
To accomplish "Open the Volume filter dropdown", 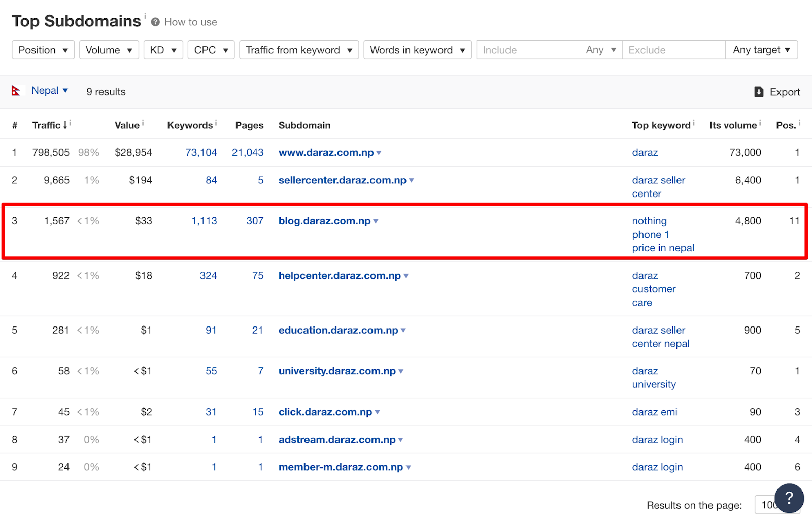I will pos(109,50).
